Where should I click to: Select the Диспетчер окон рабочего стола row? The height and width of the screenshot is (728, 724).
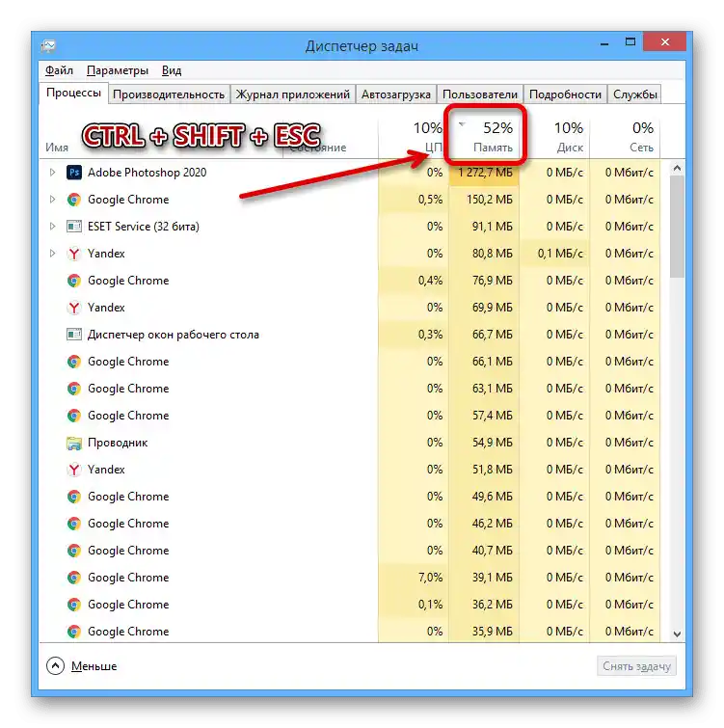(350, 335)
